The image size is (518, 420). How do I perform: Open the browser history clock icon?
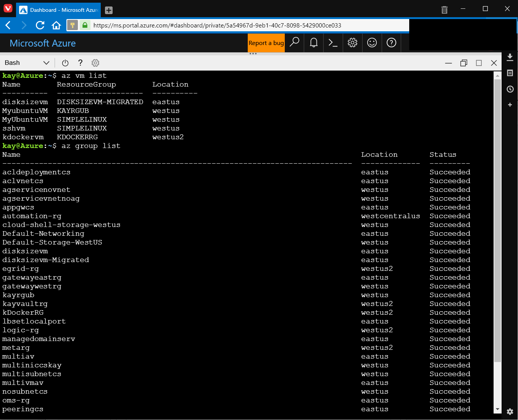[510, 89]
